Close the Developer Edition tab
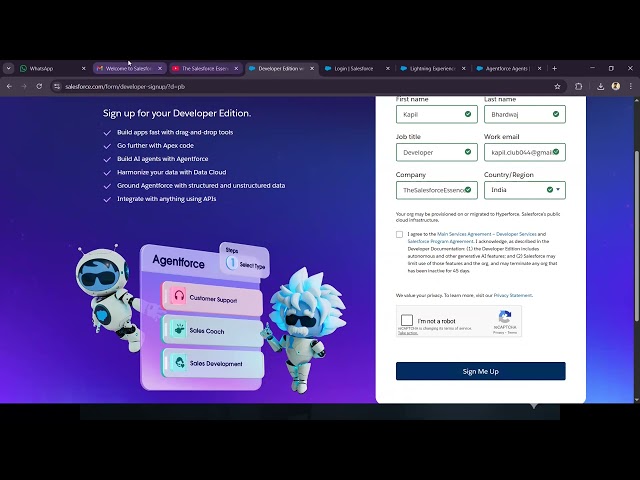The width and height of the screenshot is (640, 480). click(312, 69)
